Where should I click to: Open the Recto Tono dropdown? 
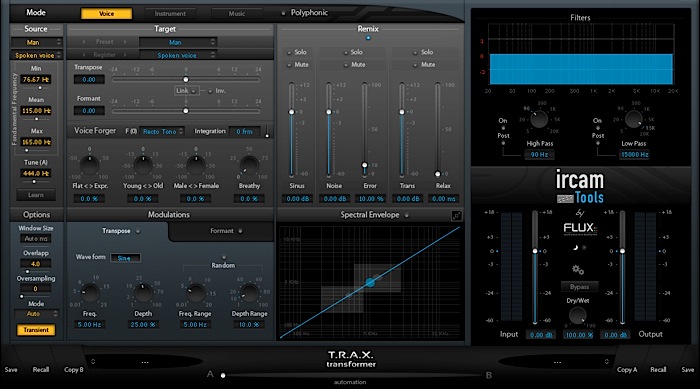162,131
